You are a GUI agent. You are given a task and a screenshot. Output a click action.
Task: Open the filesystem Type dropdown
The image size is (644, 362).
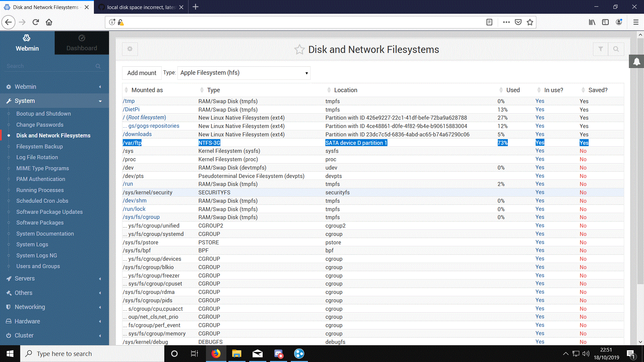pos(244,73)
